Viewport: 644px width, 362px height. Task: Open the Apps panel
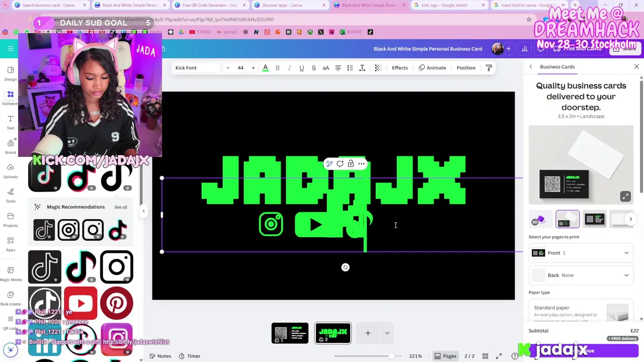point(10,244)
